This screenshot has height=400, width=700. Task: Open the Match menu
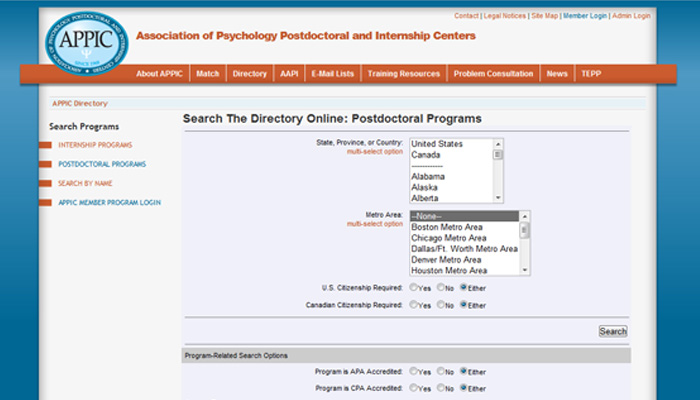[x=208, y=74]
